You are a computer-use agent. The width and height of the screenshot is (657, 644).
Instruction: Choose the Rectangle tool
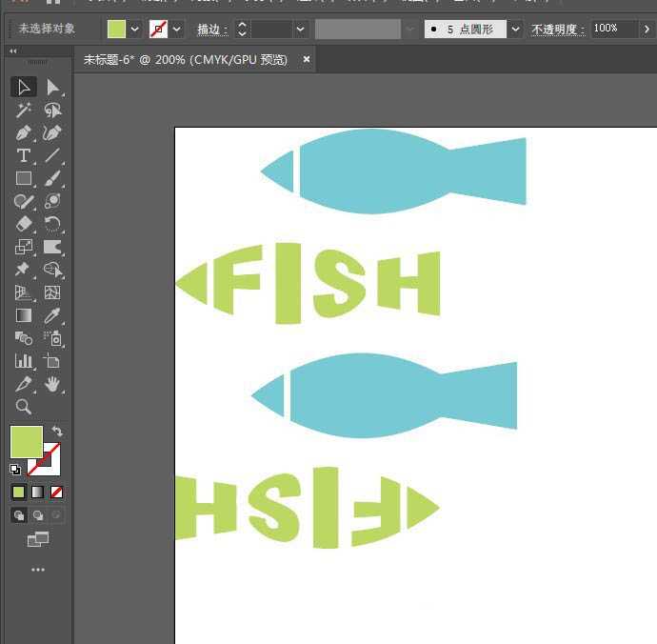pyautogui.click(x=24, y=179)
